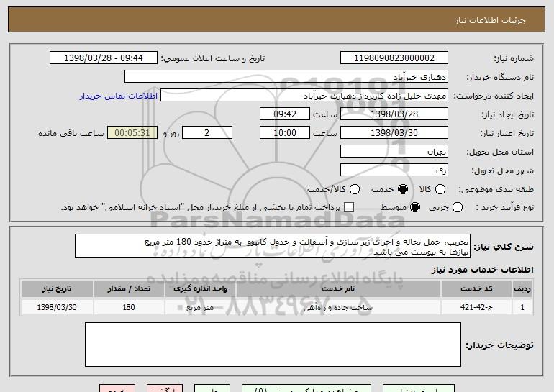Image resolution: width=554 pixels, height=392 pixels.
Task: Click the شماره نیاز number field
Action: [394, 58]
